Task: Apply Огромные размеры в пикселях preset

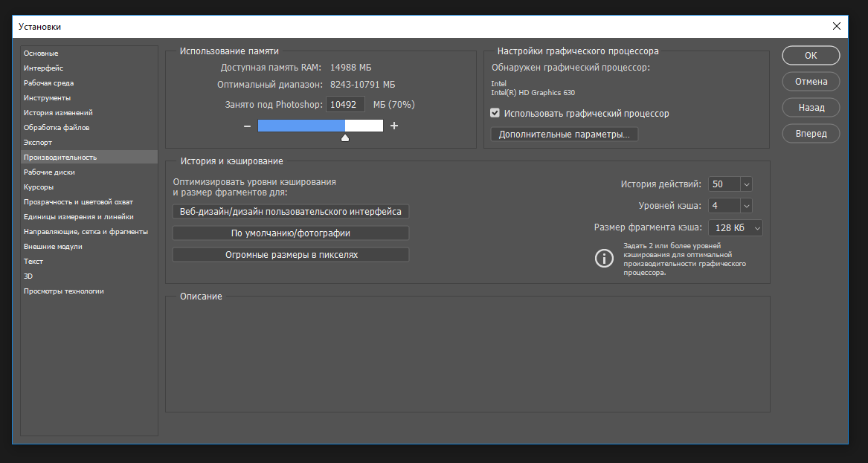Action: [291, 255]
